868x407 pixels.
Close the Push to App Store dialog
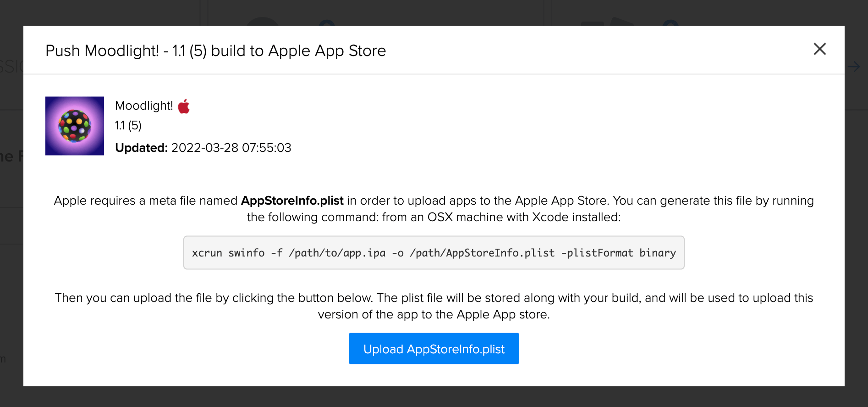[x=819, y=49]
